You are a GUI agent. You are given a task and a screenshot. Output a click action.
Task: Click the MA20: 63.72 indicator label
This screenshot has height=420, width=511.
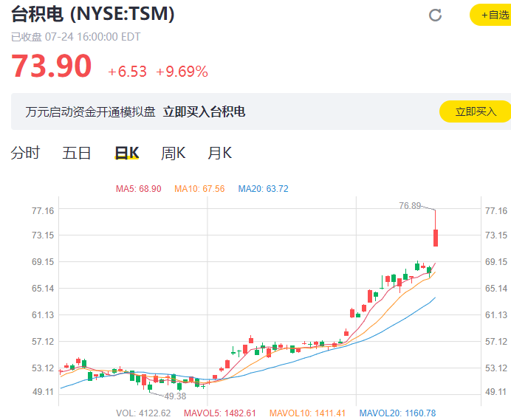[263, 189]
